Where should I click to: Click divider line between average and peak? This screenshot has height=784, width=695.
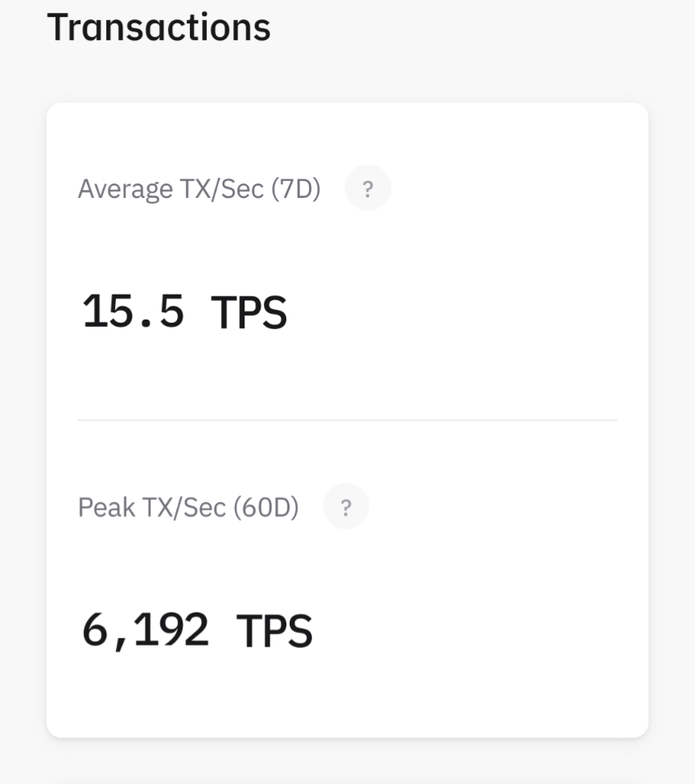click(347, 419)
